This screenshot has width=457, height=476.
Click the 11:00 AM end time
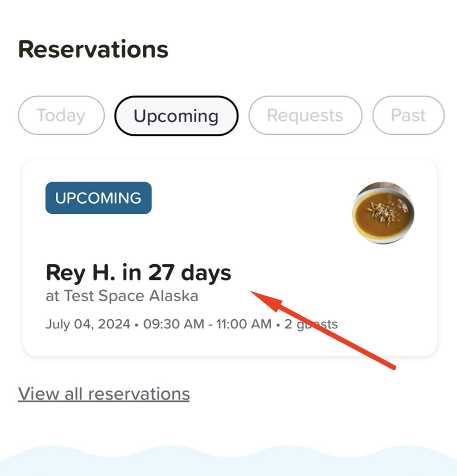240,324
